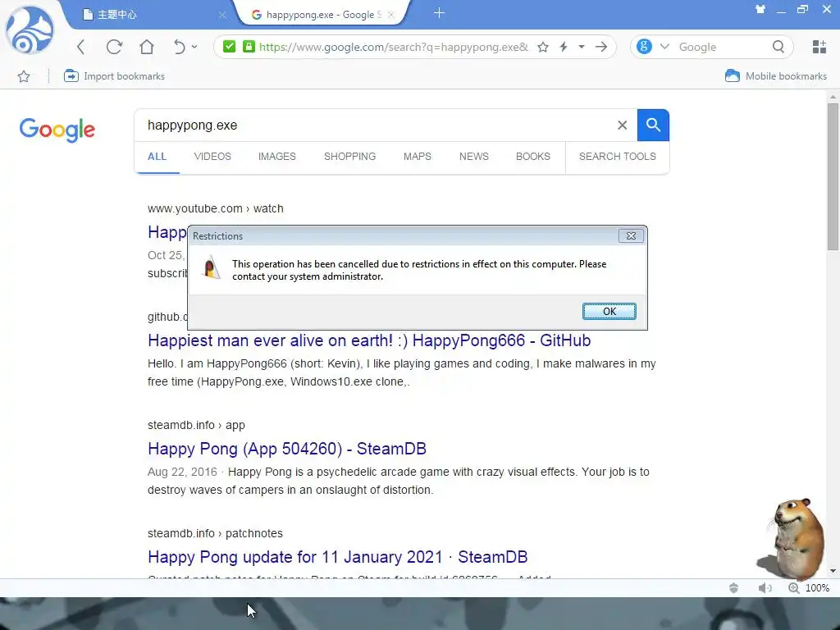Clear the search query with X
Viewport: 840px width, 630px height.
coord(622,126)
